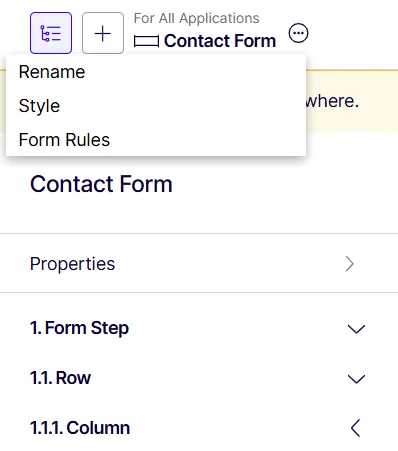Expand the 1.1.1. Column left chevron
This screenshot has height=451, width=398.
(356, 428)
